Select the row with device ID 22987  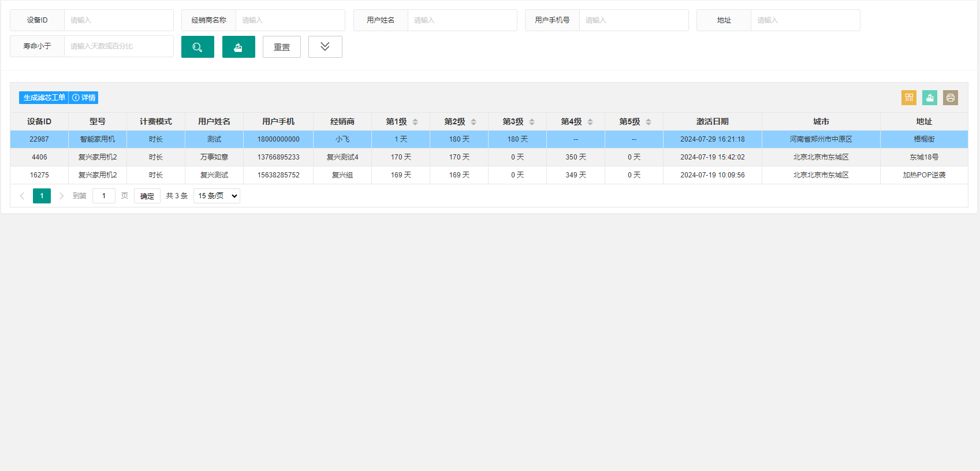(489, 139)
